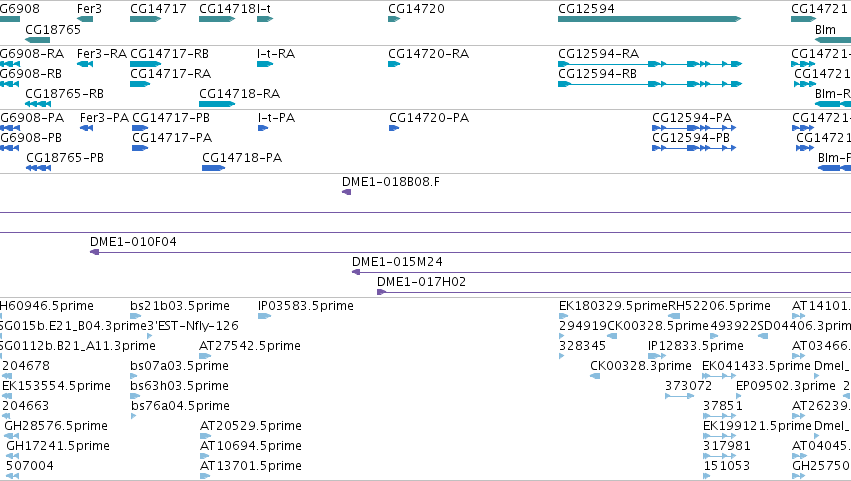Click the CG14718-RA transcript bar
The image size is (851, 481).
[217, 104]
